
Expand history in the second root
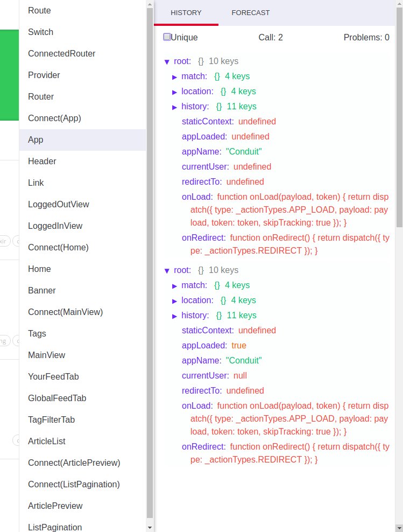click(x=174, y=316)
